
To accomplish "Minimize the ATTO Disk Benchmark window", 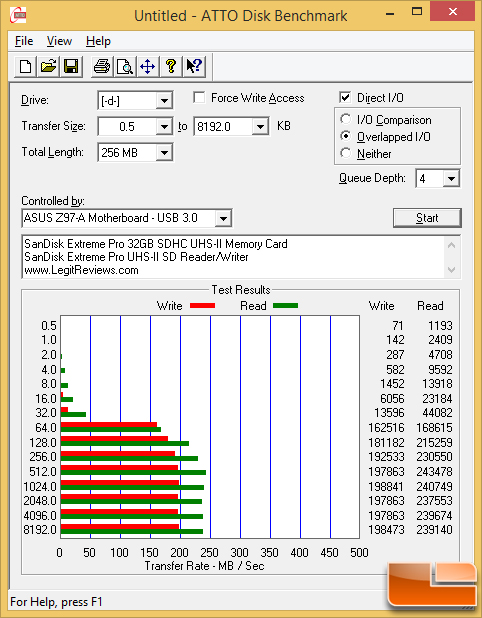I will point(390,14).
